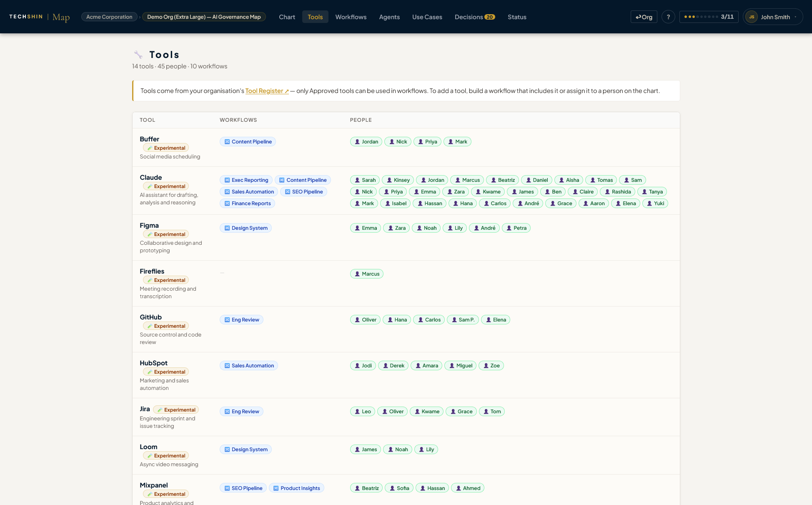
Task: Click the HubSpot tool name
Action: click(153, 363)
